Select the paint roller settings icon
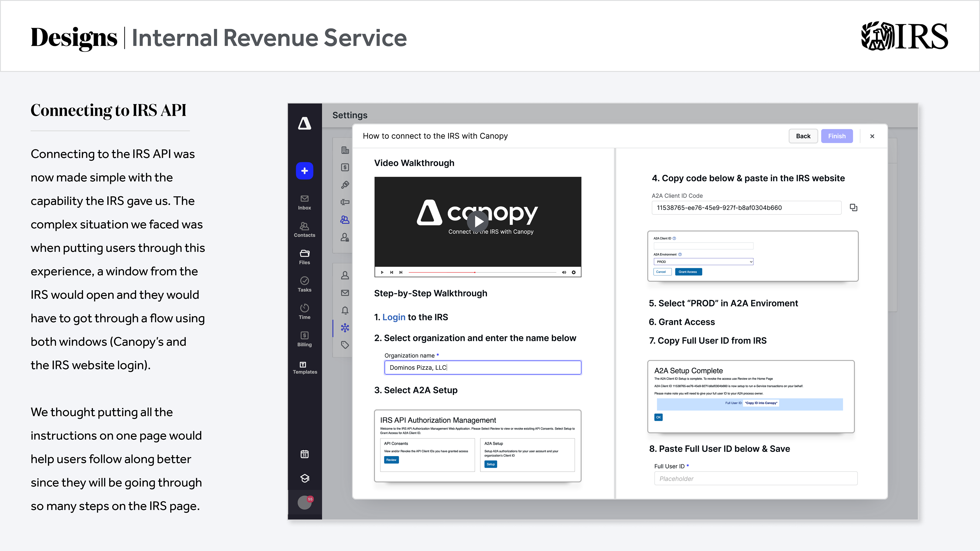Viewport: 980px width, 551px height. click(x=345, y=185)
